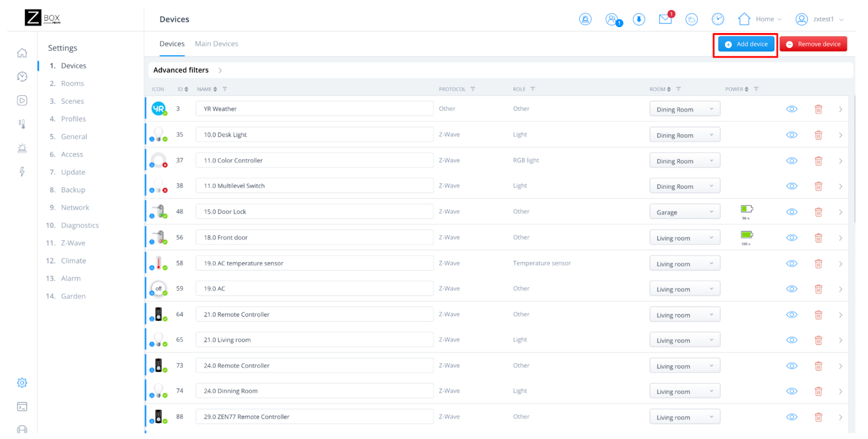Open Rooms in Settings menu
868x439 pixels.
click(x=72, y=84)
